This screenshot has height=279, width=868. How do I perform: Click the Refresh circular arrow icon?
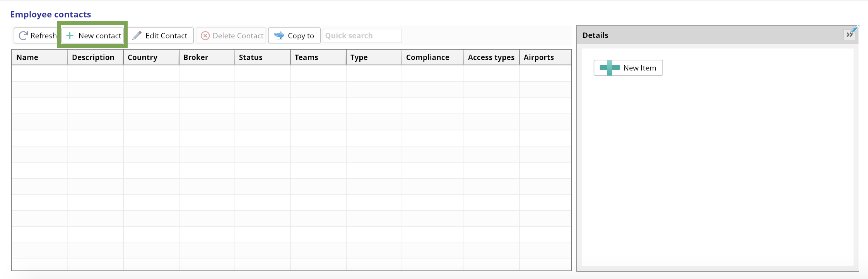click(23, 36)
